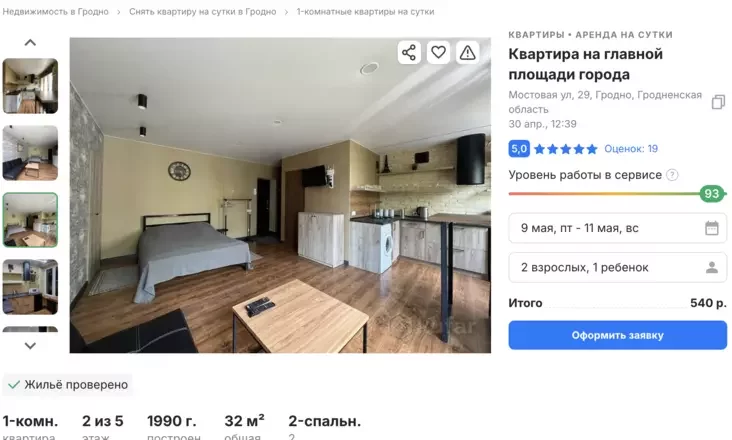Go to Недвижимость в Гродно breadcrumb

[56, 12]
